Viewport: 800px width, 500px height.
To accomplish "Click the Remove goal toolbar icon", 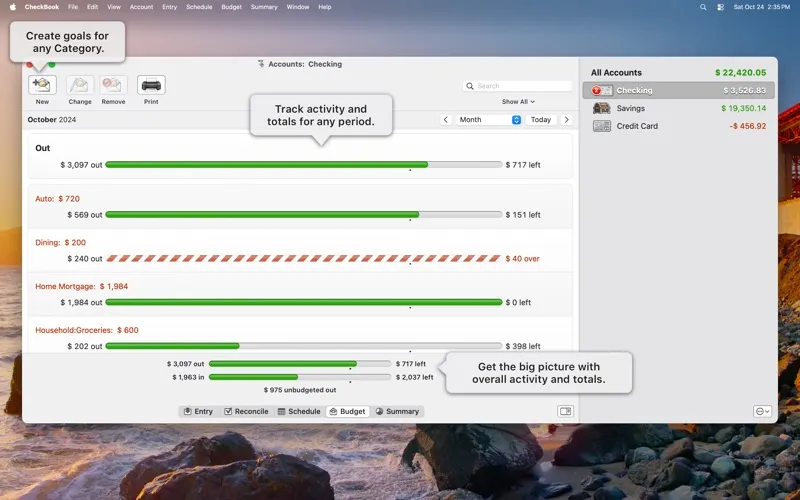I will [x=113, y=85].
